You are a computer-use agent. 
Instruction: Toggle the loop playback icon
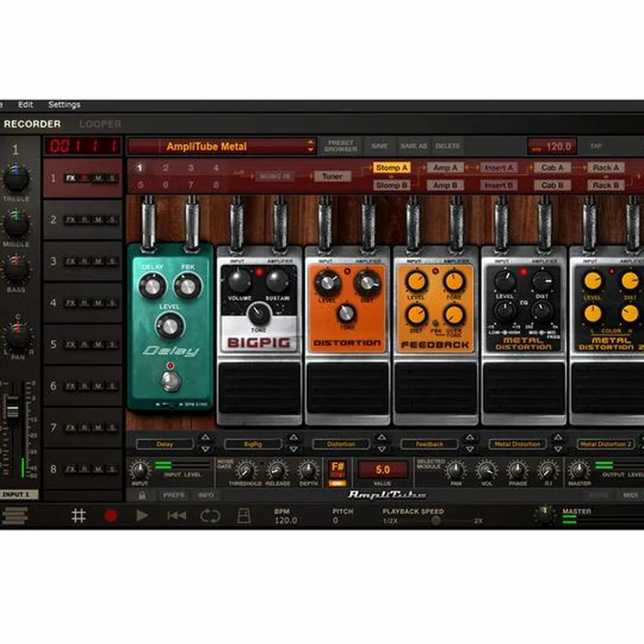[210, 515]
